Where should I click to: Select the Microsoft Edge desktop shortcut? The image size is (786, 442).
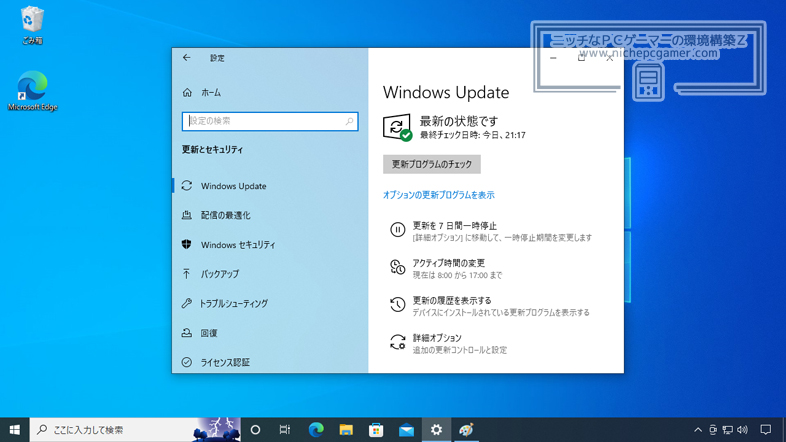coord(33,91)
